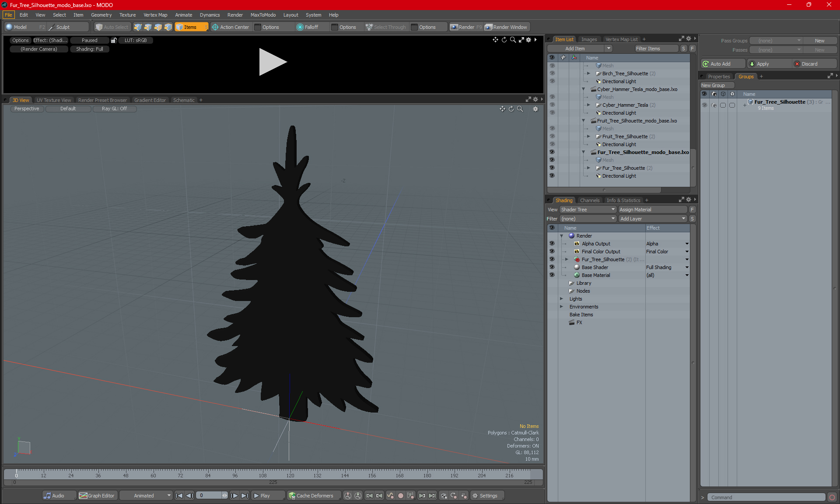Toggle the render preview lock icon
840x504 pixels.
click(x=114, y=40)
